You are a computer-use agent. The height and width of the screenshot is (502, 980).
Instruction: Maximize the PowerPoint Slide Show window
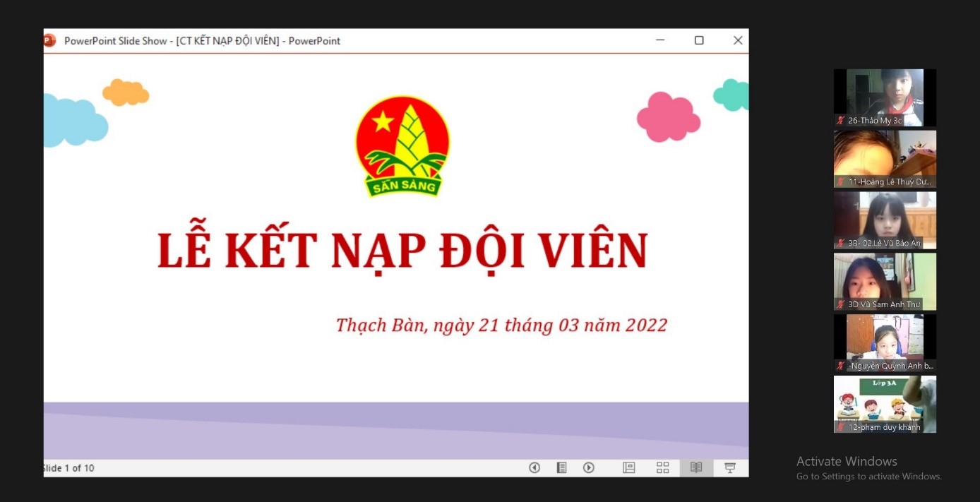point(698,40)
